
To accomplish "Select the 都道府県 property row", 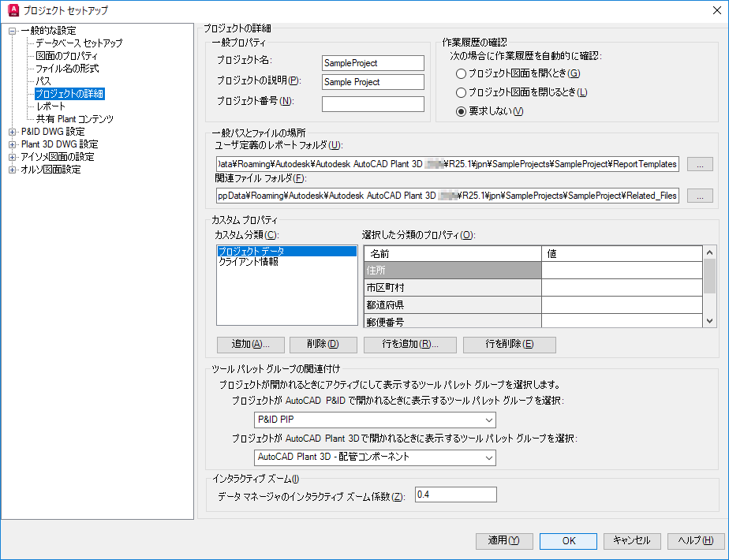I will 453,305.
